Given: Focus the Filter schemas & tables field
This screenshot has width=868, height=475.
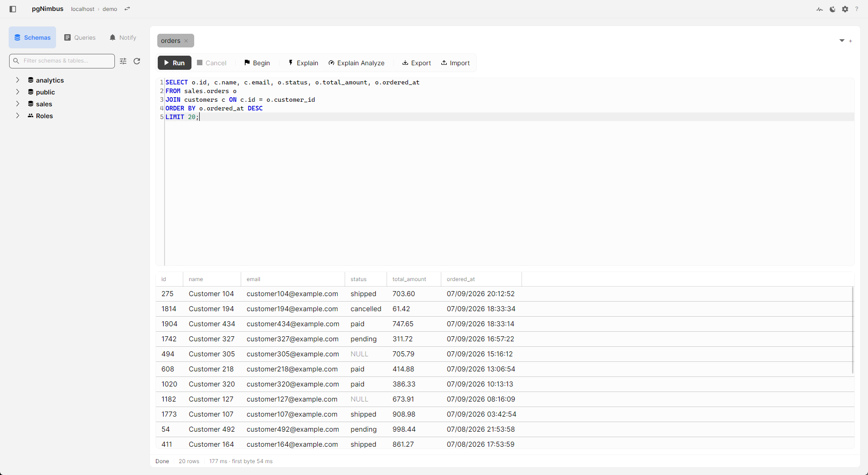Looking at the screenshot, I should [62, 61].
